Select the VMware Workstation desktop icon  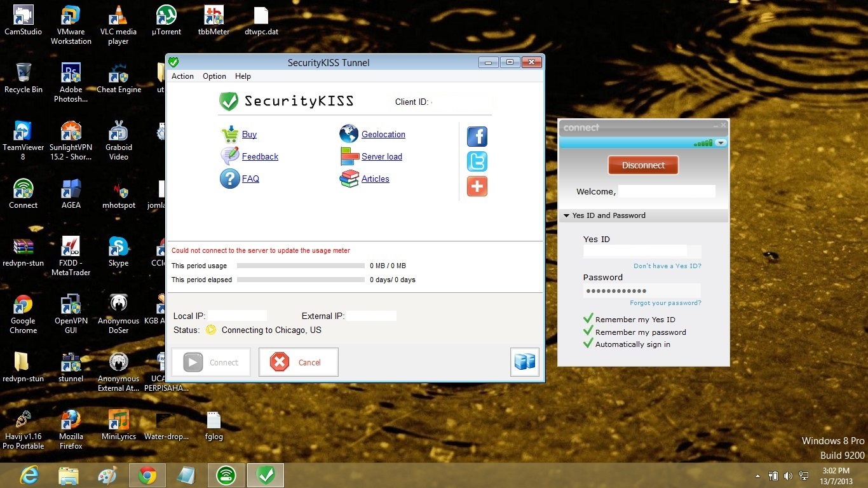click(x=71, y=25)
